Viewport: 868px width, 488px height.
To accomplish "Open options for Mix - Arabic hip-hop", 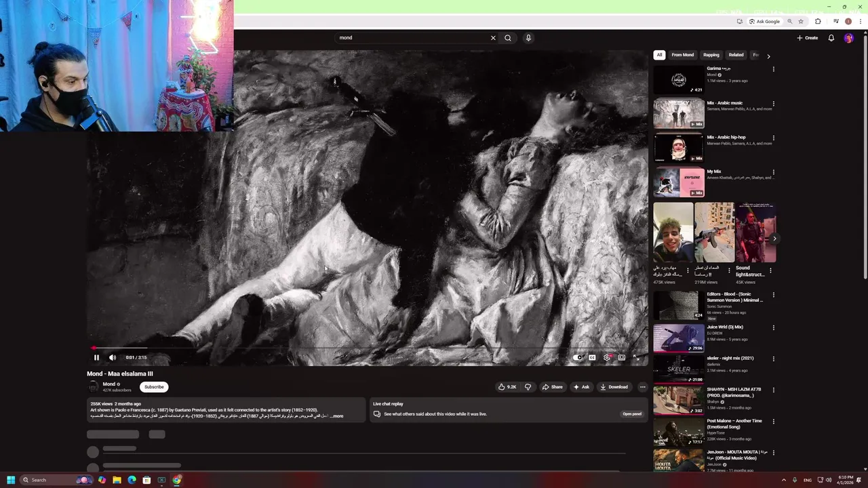I will click(773, 138).
